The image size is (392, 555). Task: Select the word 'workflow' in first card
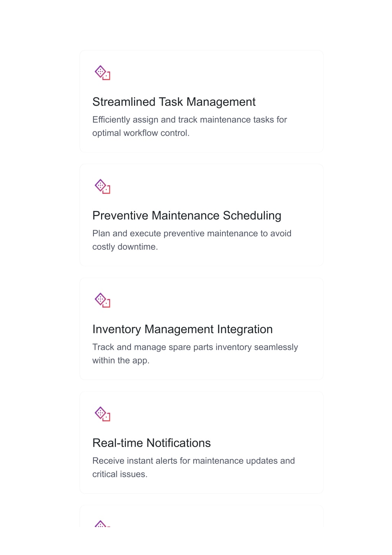(141, 133)
